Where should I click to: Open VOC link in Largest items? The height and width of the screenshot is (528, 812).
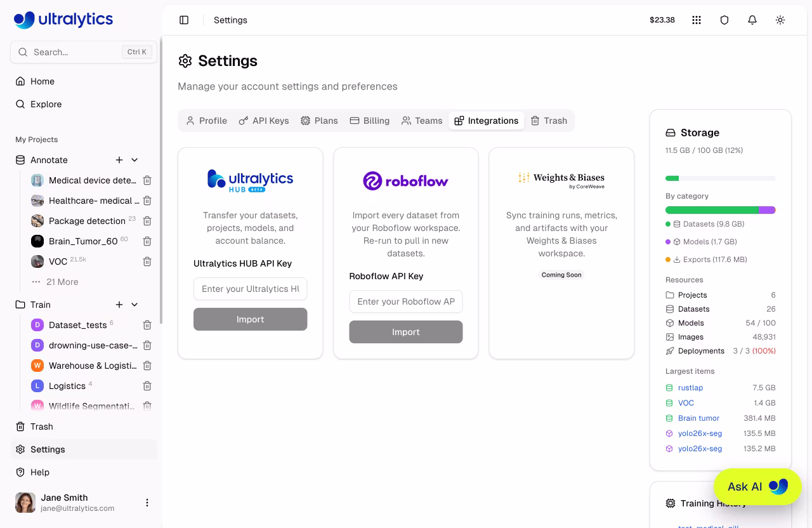[686, 403]
